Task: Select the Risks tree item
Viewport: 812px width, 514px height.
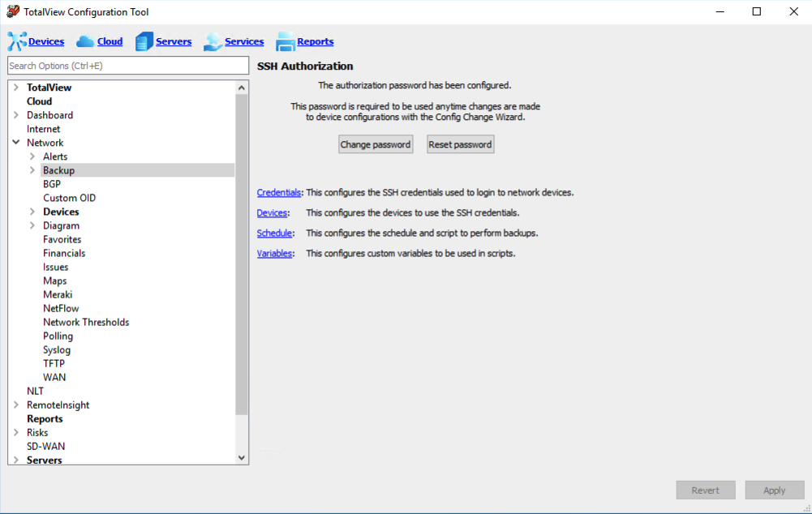Action: (x=37, y=433)
